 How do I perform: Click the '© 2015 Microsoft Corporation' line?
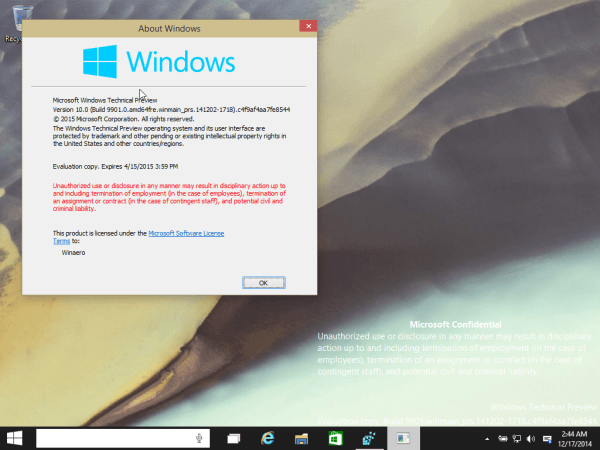[124, 119]
